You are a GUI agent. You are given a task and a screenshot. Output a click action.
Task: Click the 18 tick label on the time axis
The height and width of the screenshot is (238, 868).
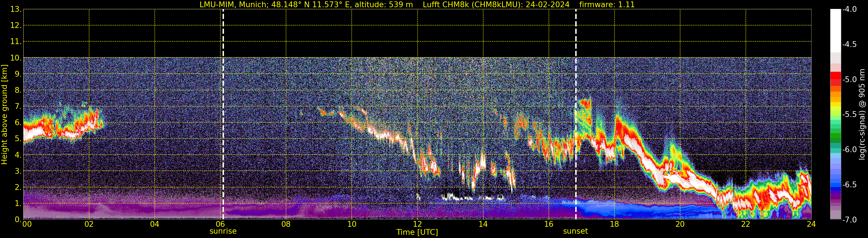coord(615,224)
